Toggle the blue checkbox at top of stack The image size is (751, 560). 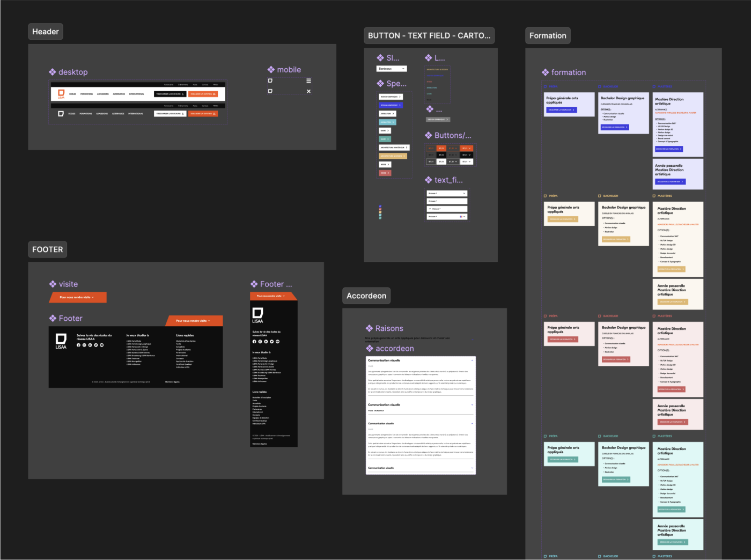(x=380, y=207)
